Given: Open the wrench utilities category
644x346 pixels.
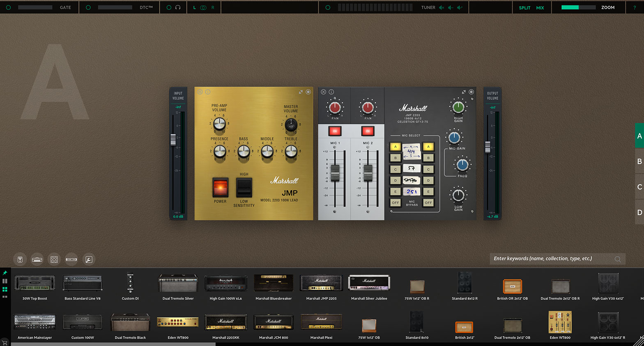Looking at the screenshot, I should tap(89, 259).
